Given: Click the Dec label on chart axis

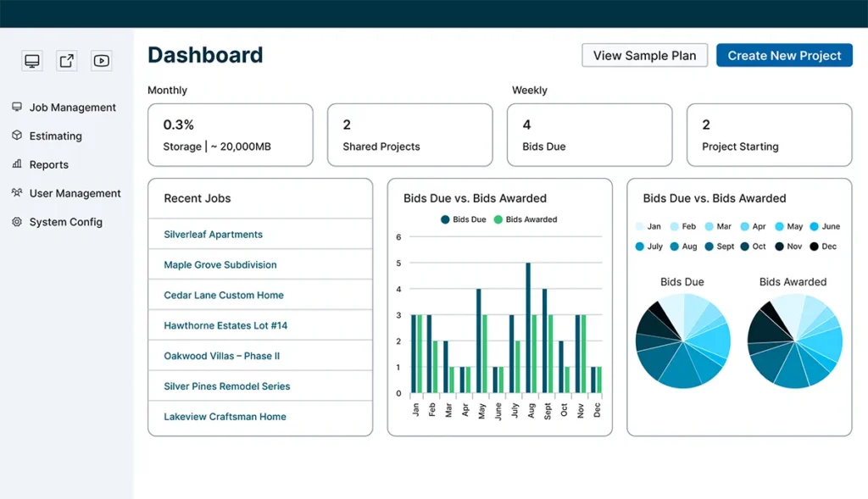Looking at the screenshot, I should click(597, 410).
